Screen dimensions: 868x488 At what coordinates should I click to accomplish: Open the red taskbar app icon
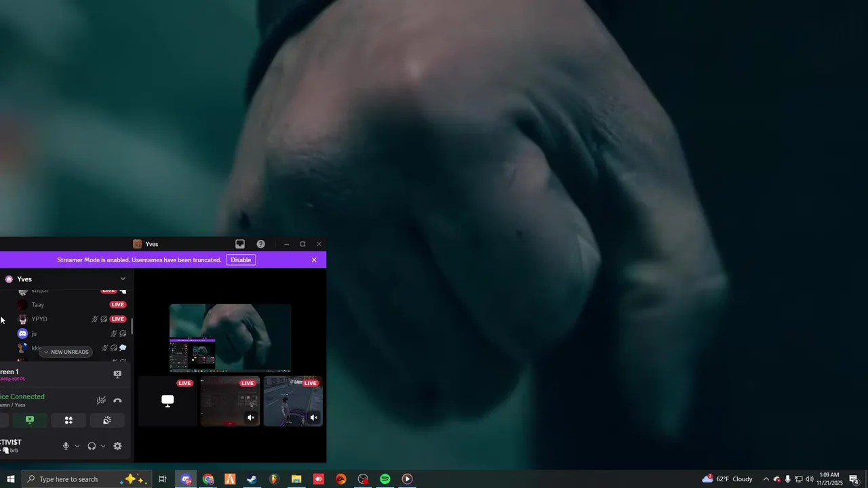pos(319,479)
